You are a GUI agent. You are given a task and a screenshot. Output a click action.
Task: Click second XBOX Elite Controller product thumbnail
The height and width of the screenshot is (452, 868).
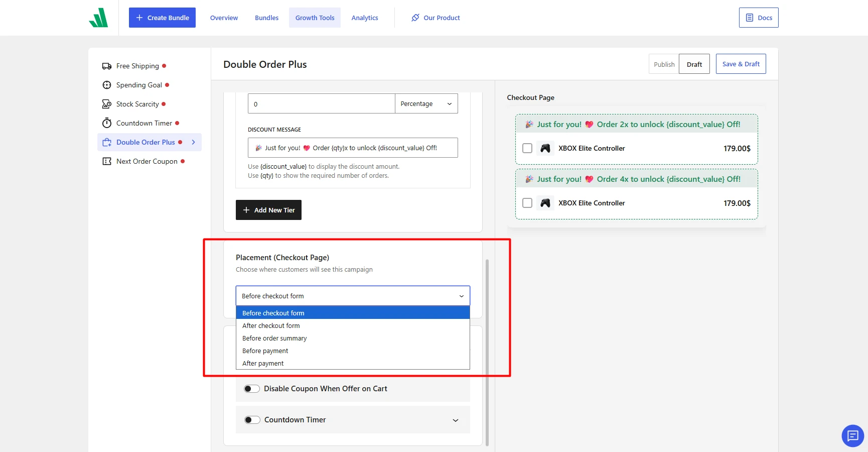coord(545,203)
